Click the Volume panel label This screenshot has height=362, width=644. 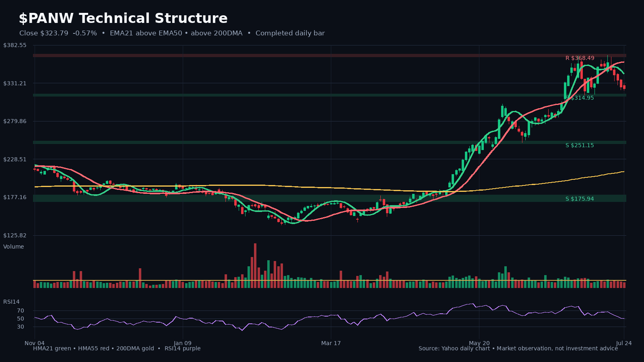[14, 247]
